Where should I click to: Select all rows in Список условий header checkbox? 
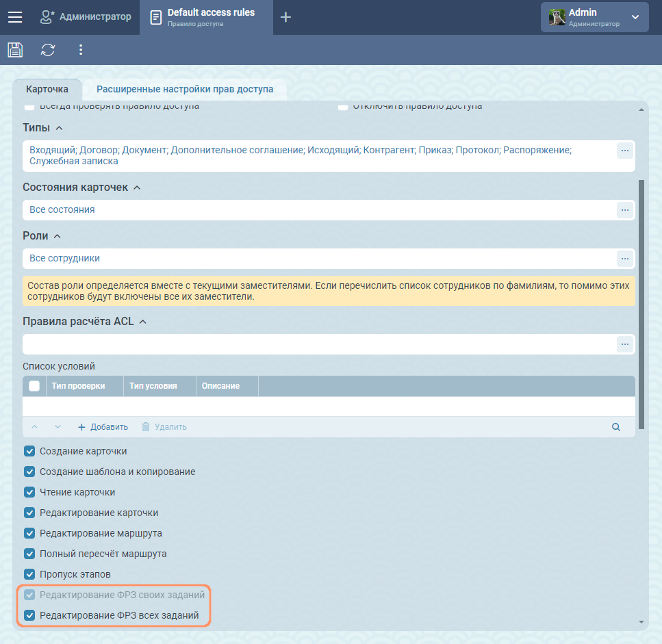pos(34,386)
